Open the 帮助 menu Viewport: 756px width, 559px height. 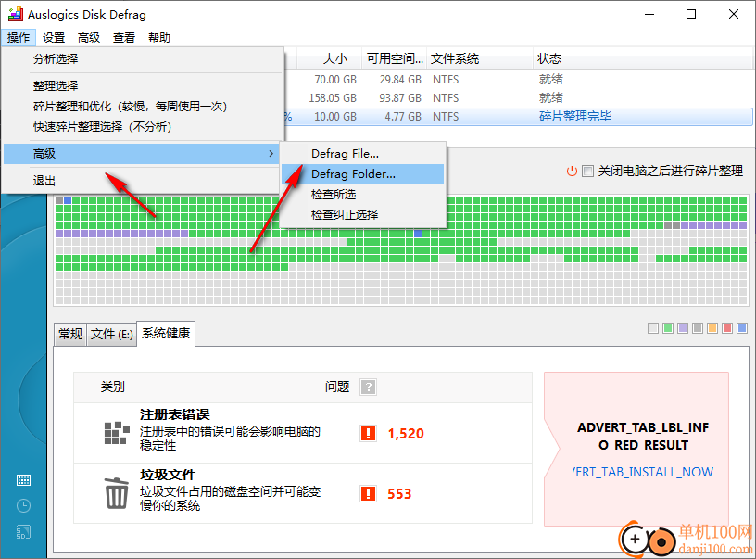tap(159, 38)
